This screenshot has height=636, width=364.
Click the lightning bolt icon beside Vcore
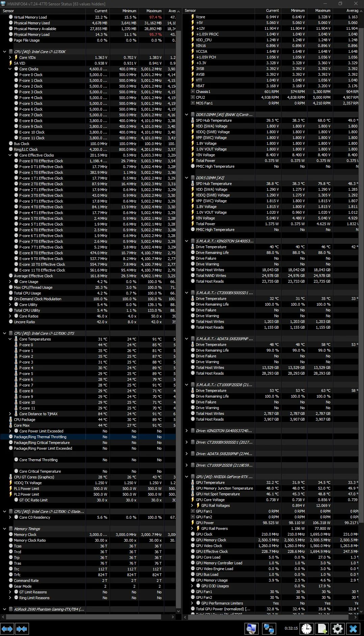[x=192, y=17]
